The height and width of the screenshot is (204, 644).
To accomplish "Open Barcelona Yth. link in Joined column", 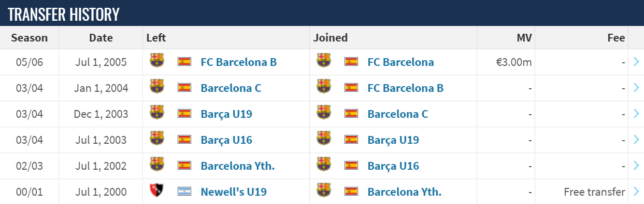I will pyautogui.click(x=405, y=192).
